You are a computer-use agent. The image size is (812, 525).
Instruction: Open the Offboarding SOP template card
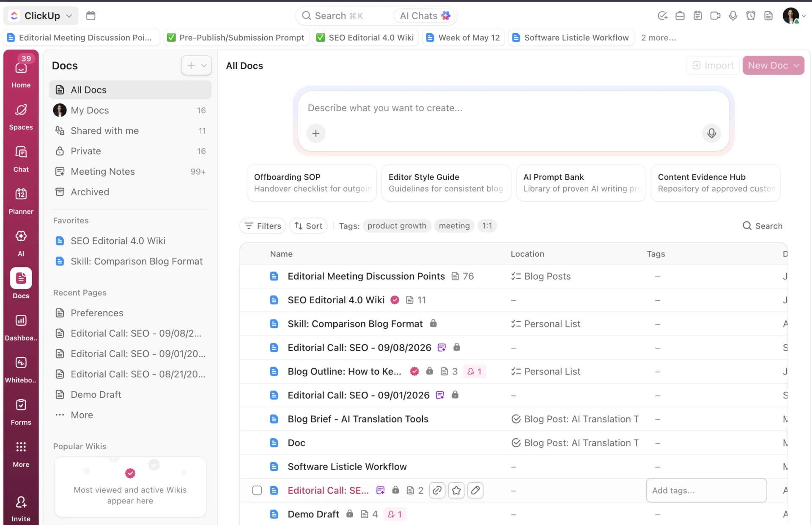click(x=312, y=183)
